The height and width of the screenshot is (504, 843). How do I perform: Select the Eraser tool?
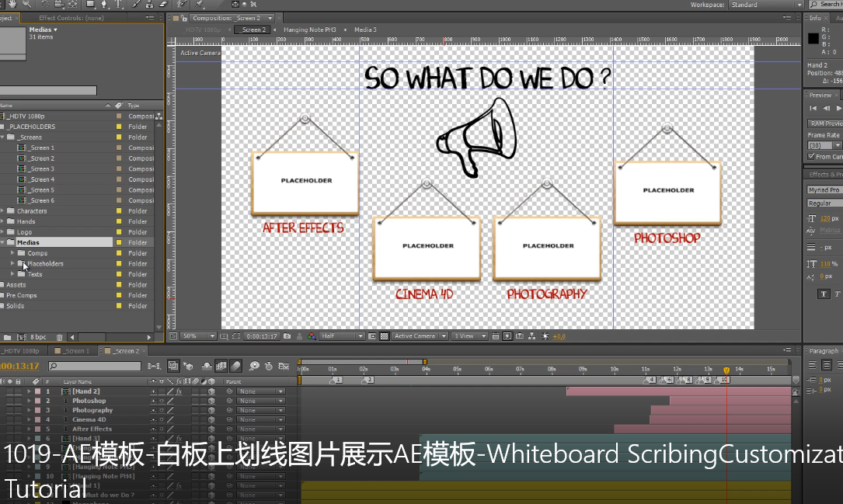(x=163, y=4)
